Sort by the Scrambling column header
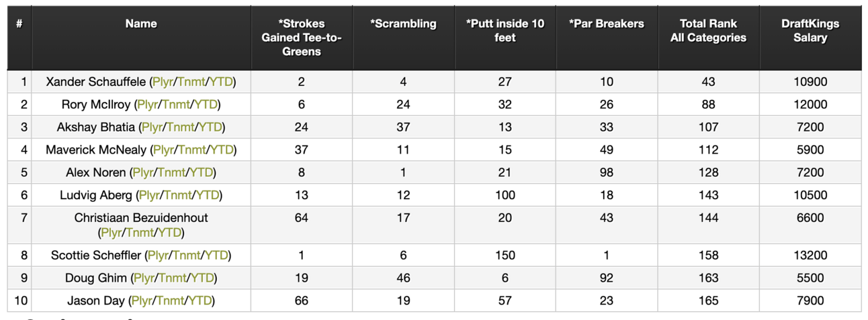This screenshot has width=868, height=320. 403,24
